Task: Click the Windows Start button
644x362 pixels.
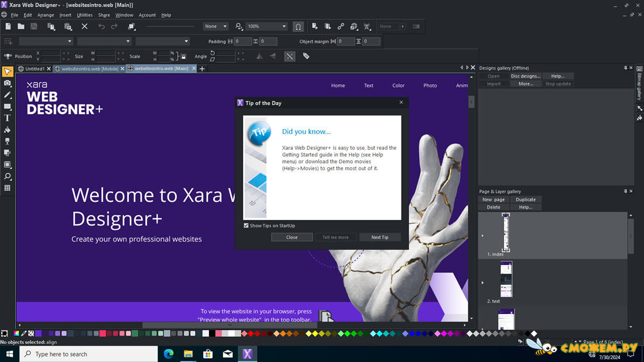Action: coord(9,354)
